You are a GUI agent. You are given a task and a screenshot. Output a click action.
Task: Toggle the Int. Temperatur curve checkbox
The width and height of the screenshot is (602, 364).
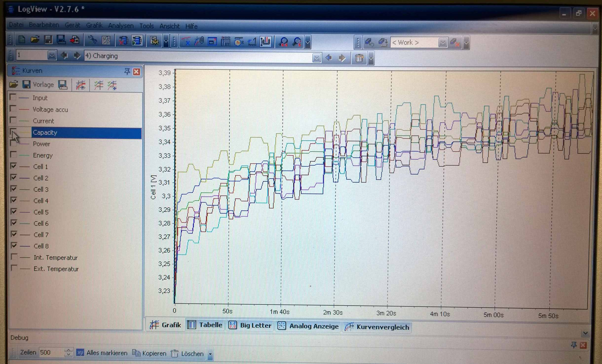[x=14, y=257]
